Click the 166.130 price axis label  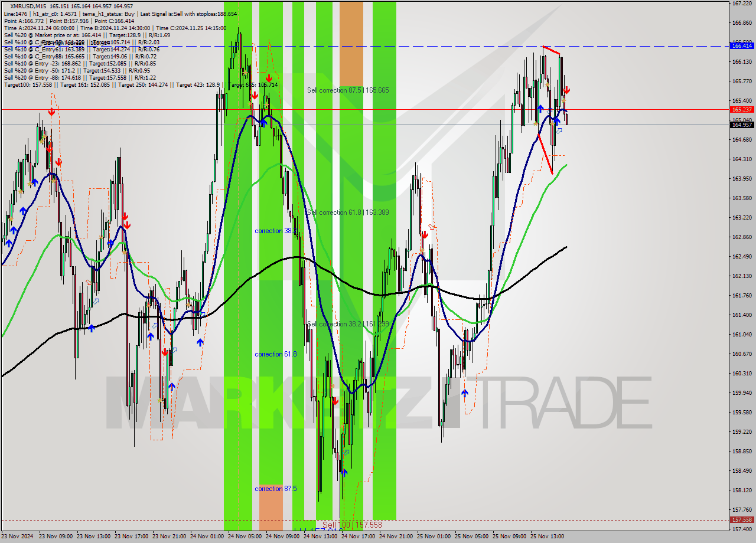[x=742, y=61]
